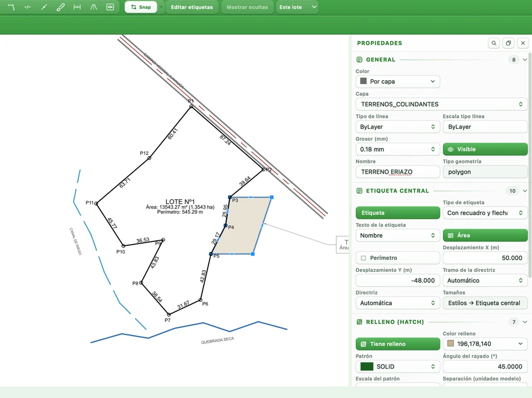Open the Tipo de línea dropdown
The image size is (532, 398).
click(x=398, y=127)
